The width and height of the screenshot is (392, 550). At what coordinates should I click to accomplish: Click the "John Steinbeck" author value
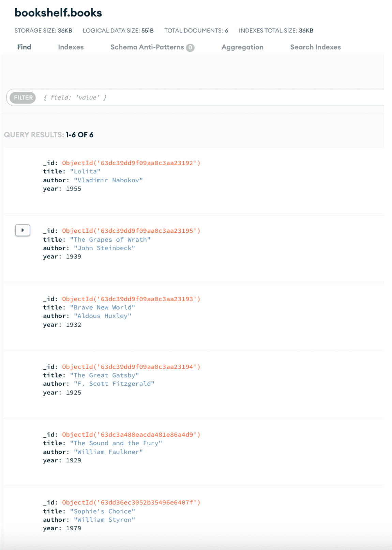click(x=104, y=248)
